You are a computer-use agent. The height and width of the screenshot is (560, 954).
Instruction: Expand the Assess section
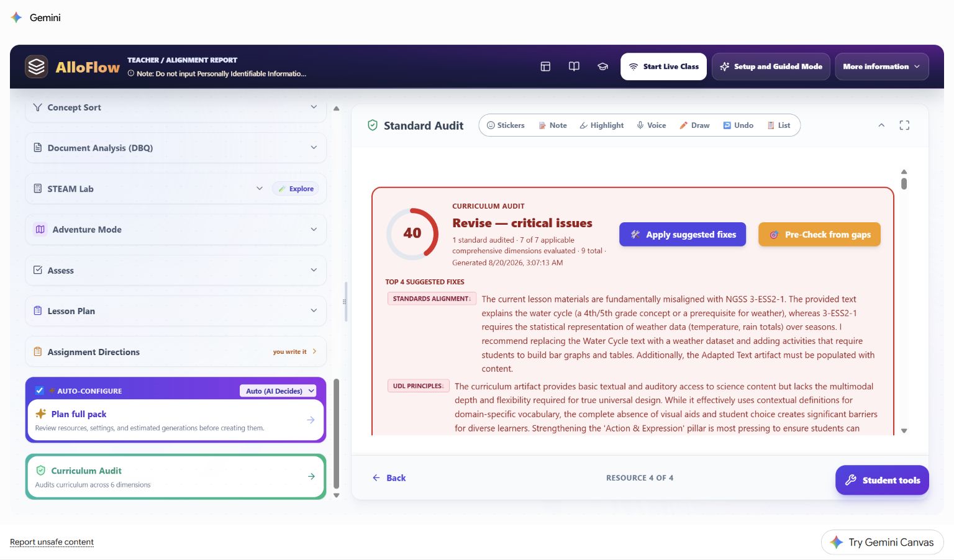176,270
